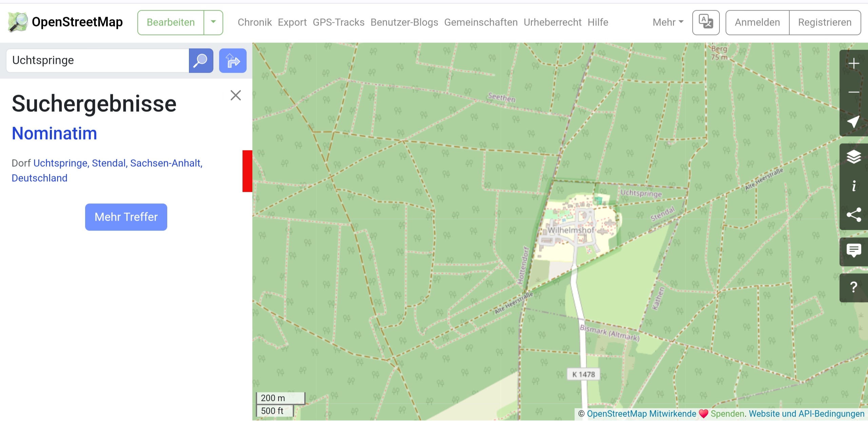
Task: Open the Export page
Action: click(x=292, y=22)
